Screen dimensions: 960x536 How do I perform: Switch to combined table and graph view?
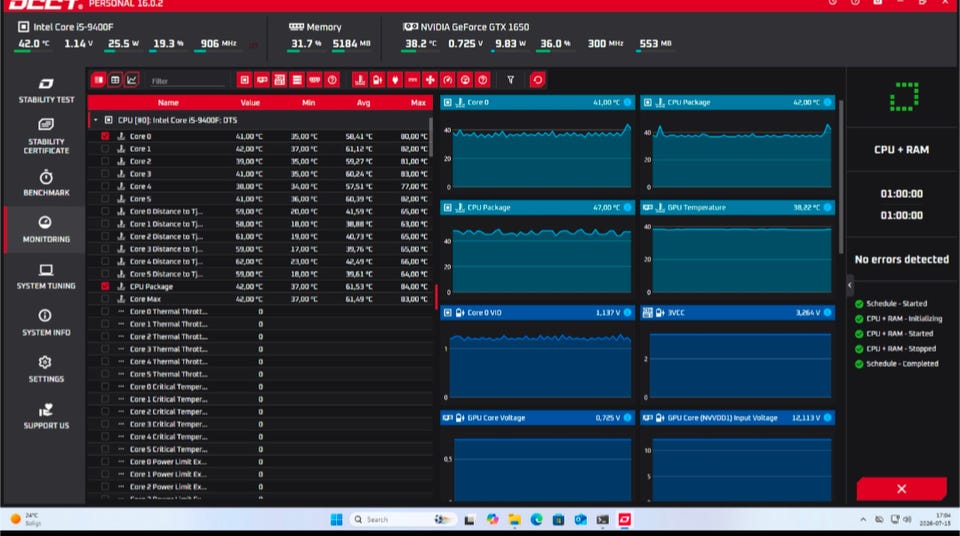99,80
